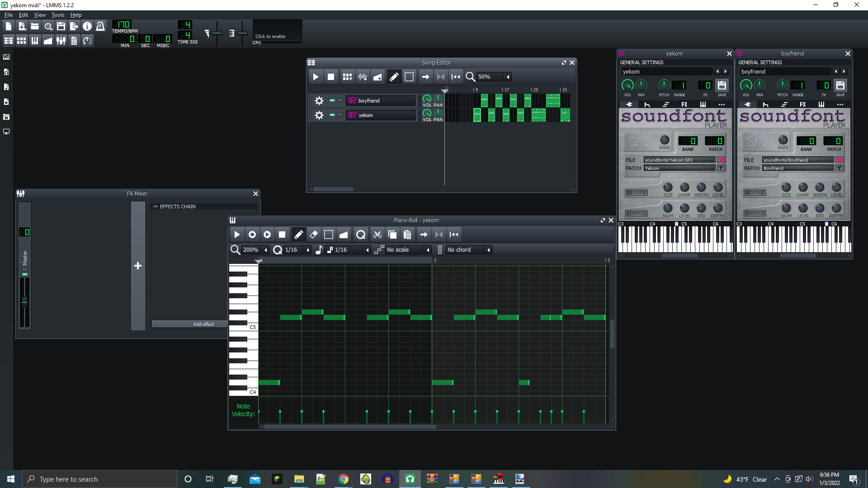Open the Pattern Editor icon in Song Editor toolbar
The width and height of the screenshot is (868, 488).
pos(347,76)
